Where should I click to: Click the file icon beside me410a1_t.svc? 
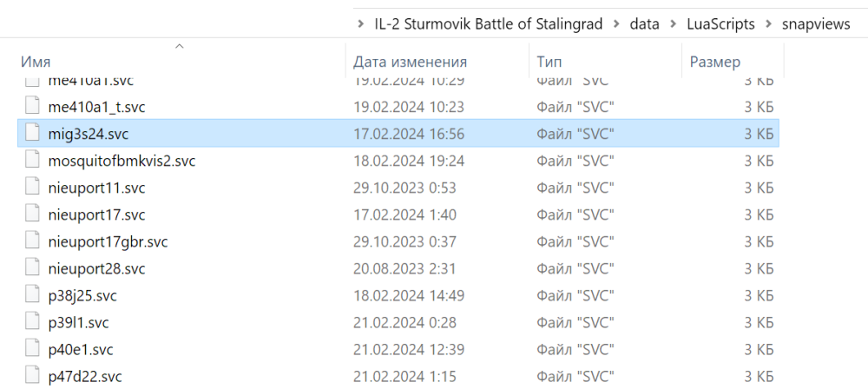[x=32, y=107]
